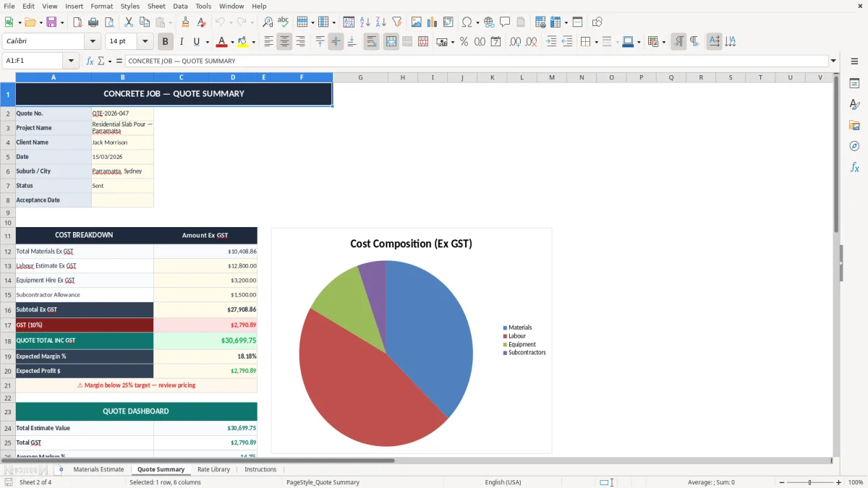This screenshot has width=868, height=488.
Task: Insert a pivot table
Action: point(448,22)
